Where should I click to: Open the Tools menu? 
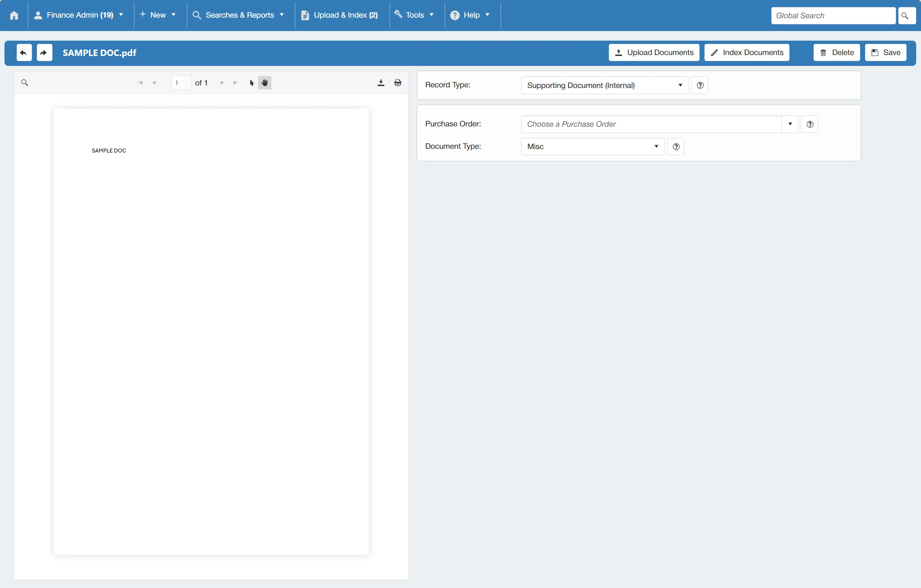(x=415, y=15)
